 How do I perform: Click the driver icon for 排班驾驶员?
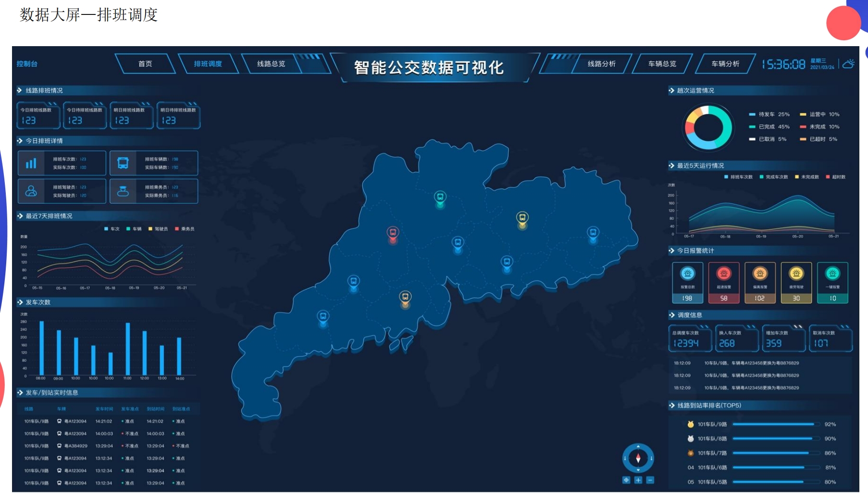31,191
